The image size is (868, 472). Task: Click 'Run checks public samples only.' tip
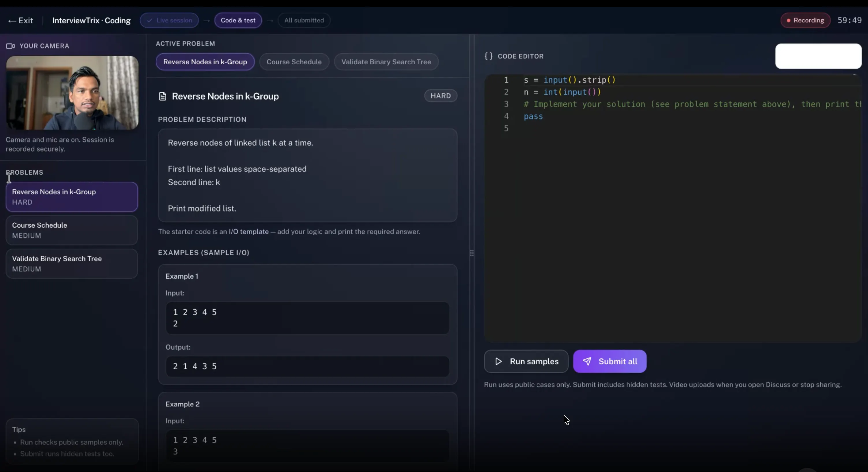pyautogui.click(x=71, y=442)
